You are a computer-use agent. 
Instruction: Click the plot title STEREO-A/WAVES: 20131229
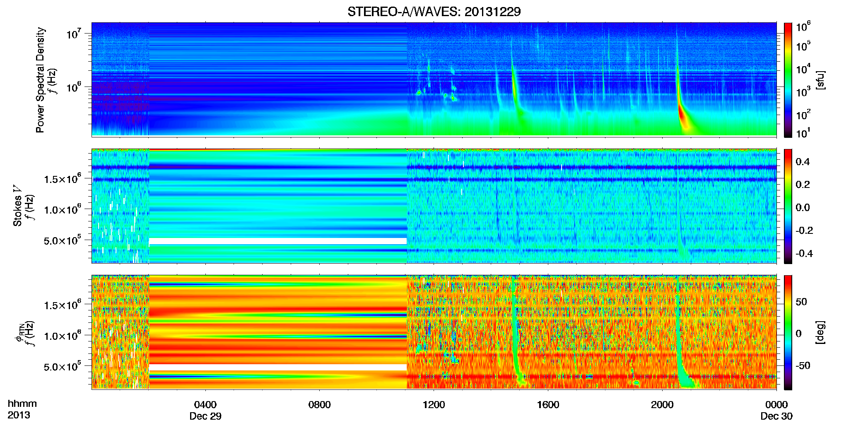click(434, 12)
